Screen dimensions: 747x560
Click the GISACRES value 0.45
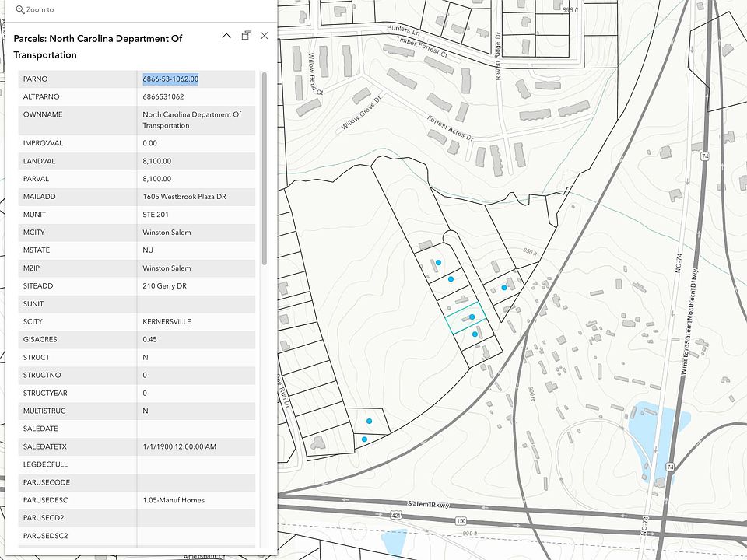pos(149,340)
